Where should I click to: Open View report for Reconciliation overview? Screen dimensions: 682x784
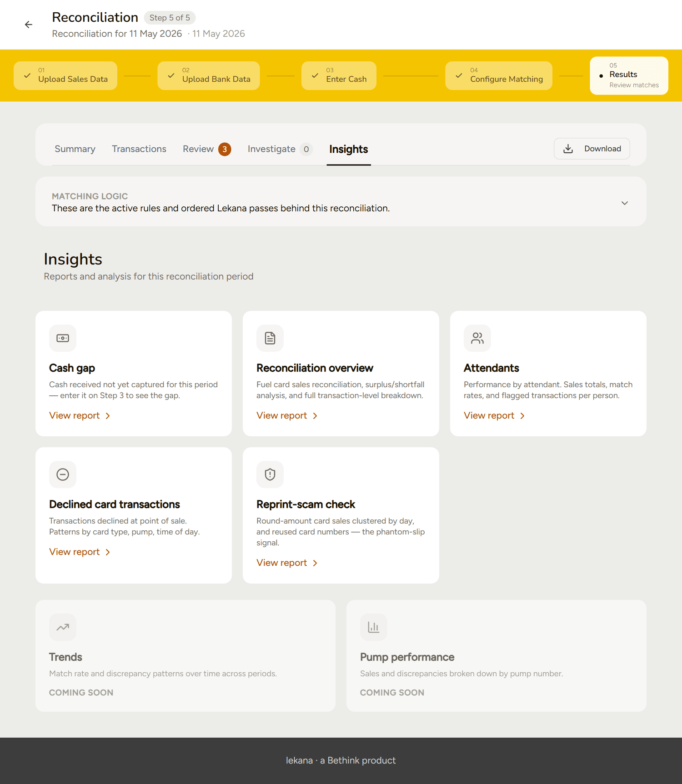[x=287, y=416]
